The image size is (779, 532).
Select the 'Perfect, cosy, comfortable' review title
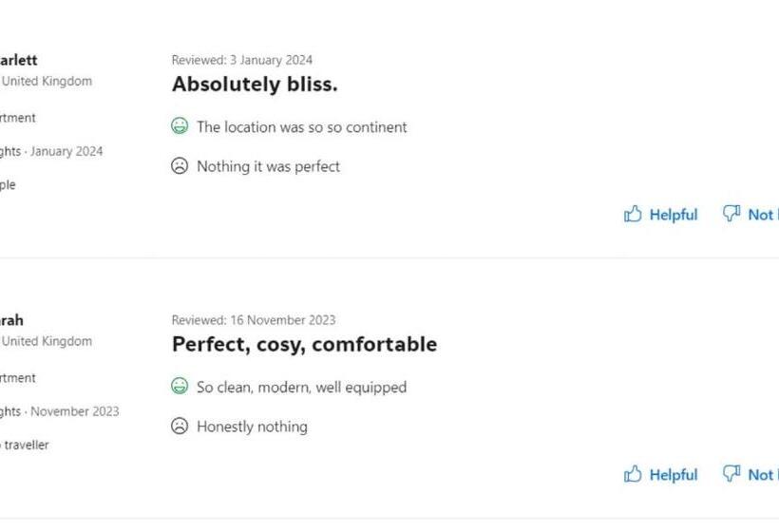click(304, 345)
